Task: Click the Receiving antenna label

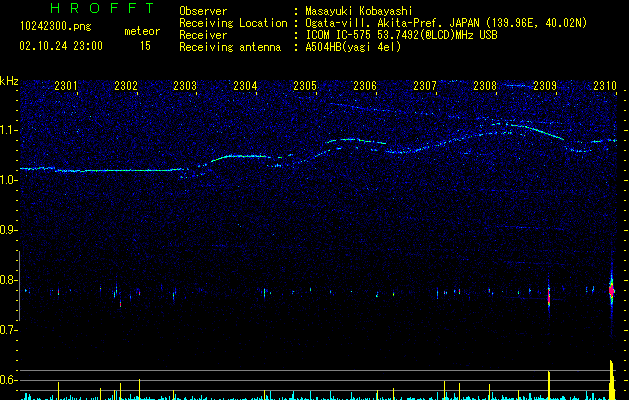Action: coord(230,47)
